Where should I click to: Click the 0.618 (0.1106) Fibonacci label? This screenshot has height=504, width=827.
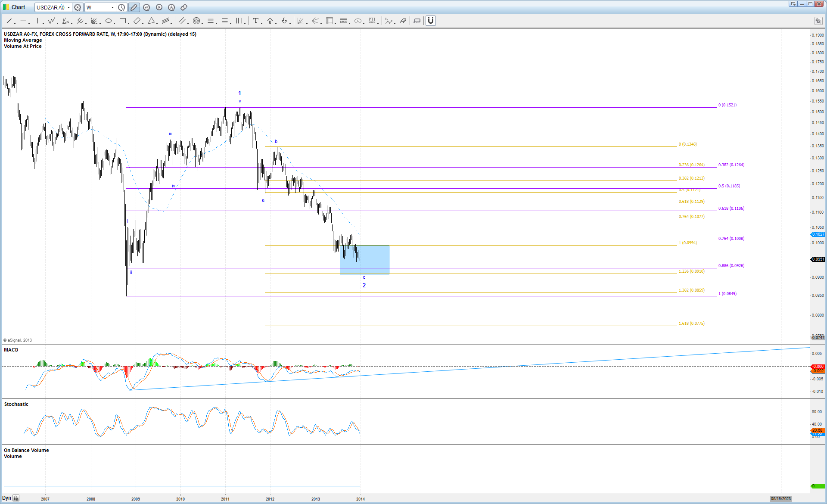coord(731,208)
